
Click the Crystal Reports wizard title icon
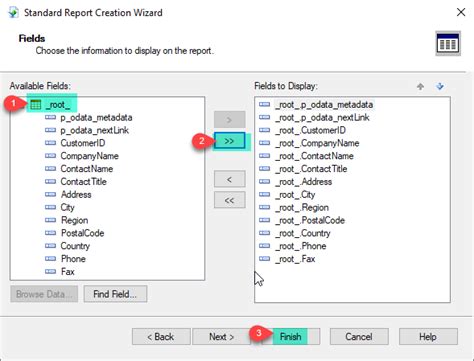click(x=14, y=13)
